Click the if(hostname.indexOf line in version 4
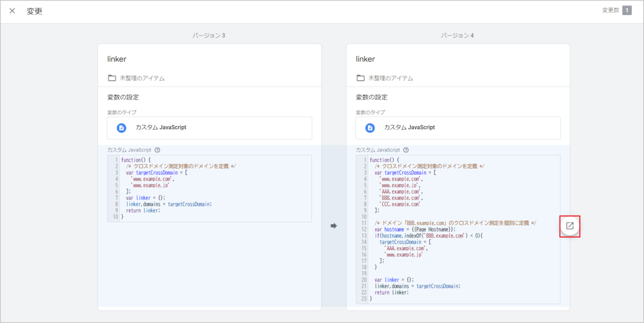 coord(429,236)
